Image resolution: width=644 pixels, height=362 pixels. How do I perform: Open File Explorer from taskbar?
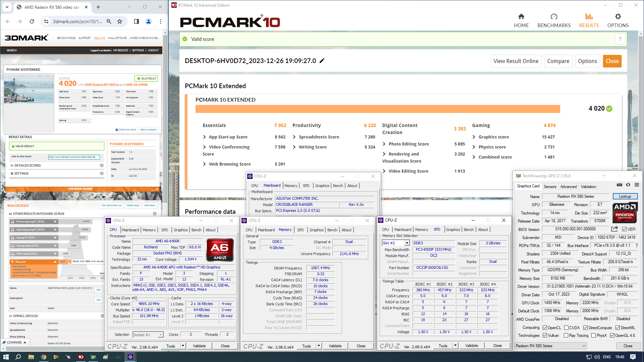[31, 357]
